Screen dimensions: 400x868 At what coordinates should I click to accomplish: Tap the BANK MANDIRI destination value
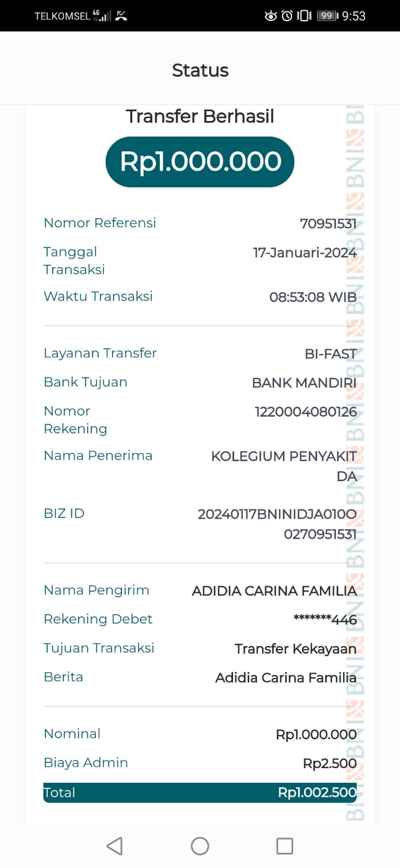pos(304,383)
